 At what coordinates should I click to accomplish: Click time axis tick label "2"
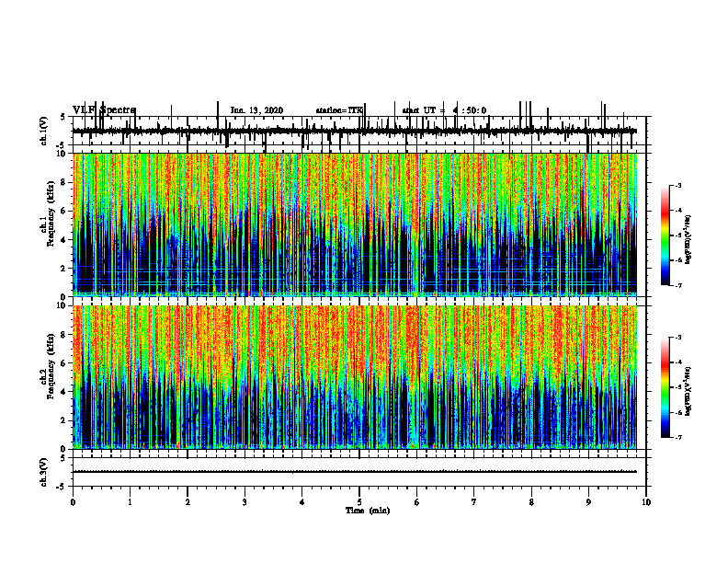click(x=188, y=502)
